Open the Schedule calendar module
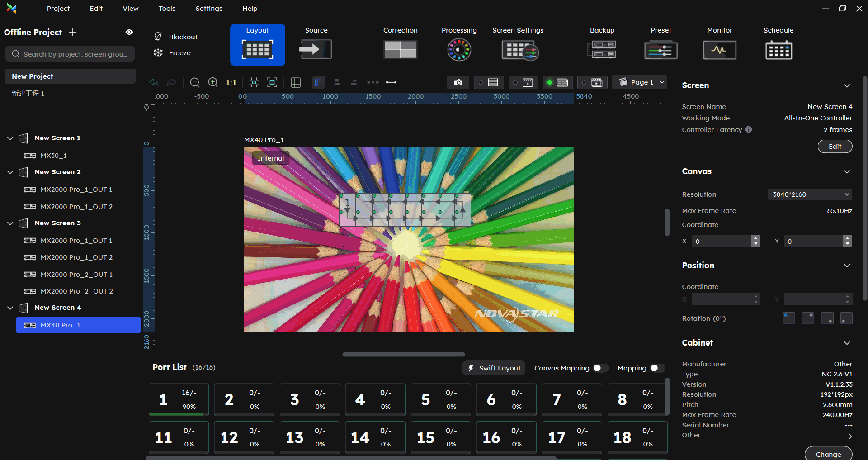Image resolution: width=868 pixels, height=460 pixels. (x=778, y=49)
